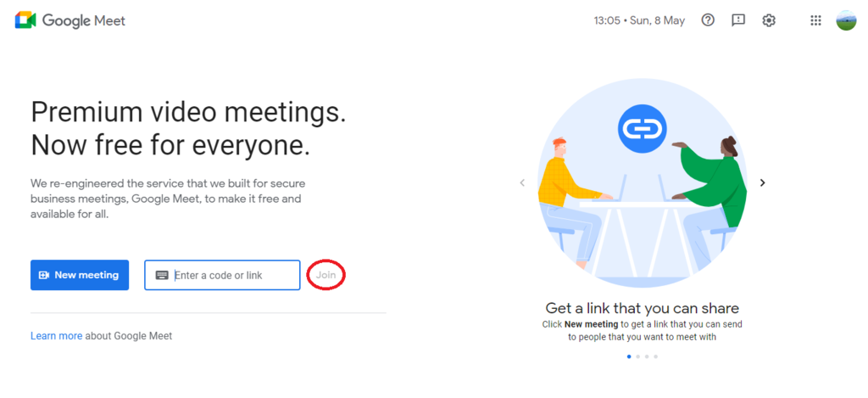
Task: Select the first carousel pagination dot
Action: (629, 356)
